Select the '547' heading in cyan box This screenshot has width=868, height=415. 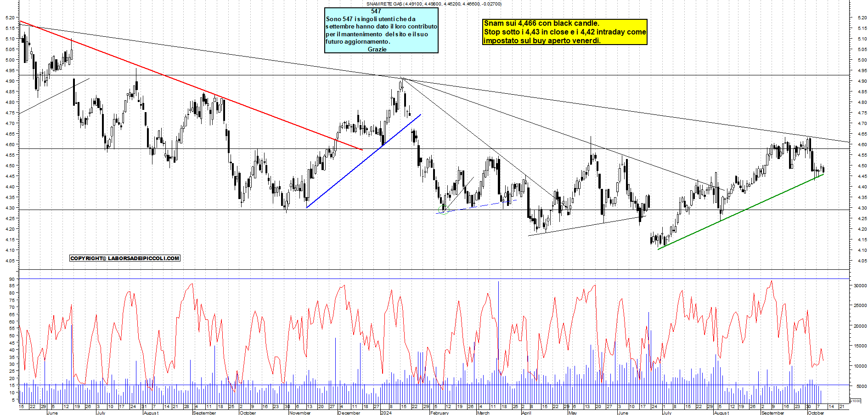(376, 11)
